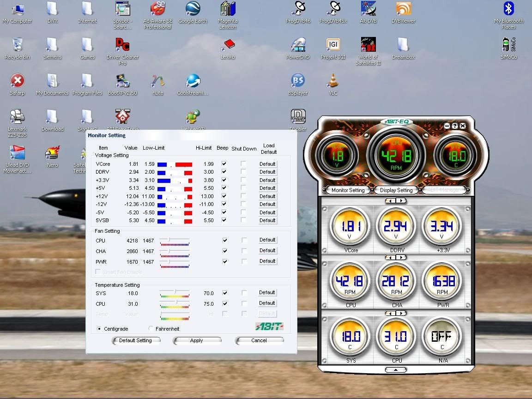Image resolution: width=532 pixels, height=399 pixels.
Task: Click the left arrow above the temperature gauges
Action: pyautogui.click(x=391, y=313)
